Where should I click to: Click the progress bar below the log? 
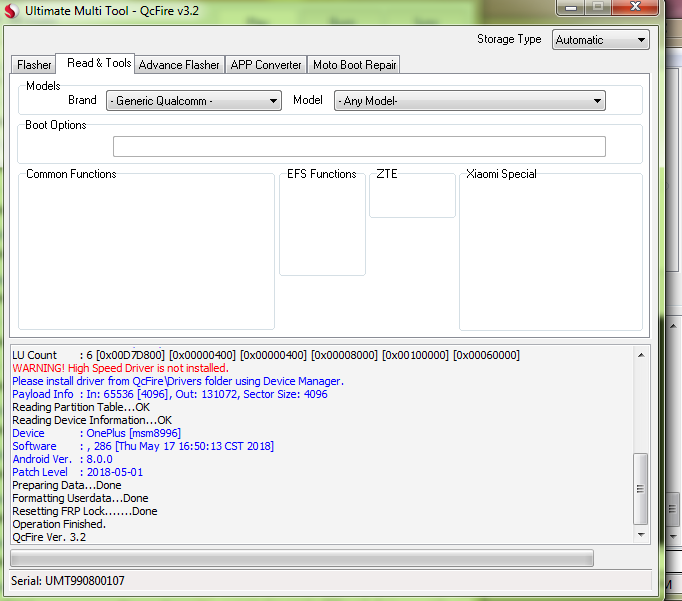(x=302, y=558)
